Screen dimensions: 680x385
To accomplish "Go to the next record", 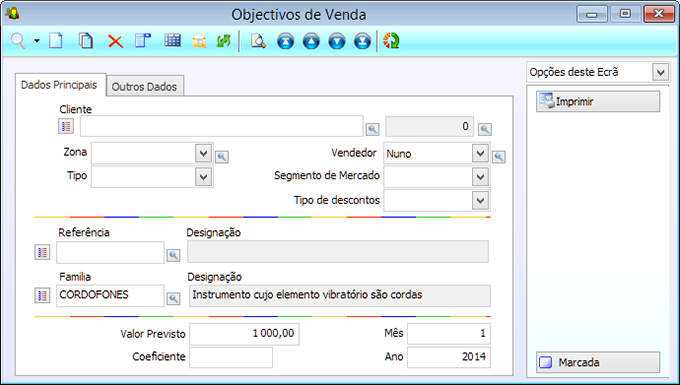I will coord(337,42).
